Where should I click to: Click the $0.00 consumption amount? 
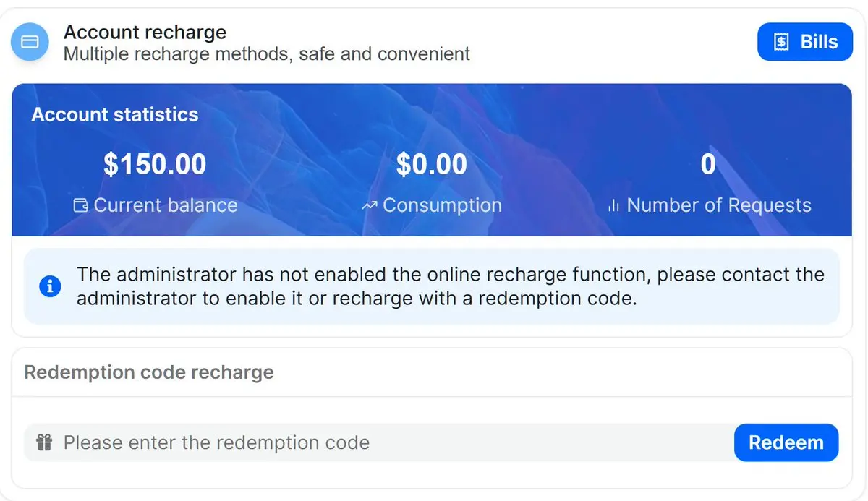432,165
